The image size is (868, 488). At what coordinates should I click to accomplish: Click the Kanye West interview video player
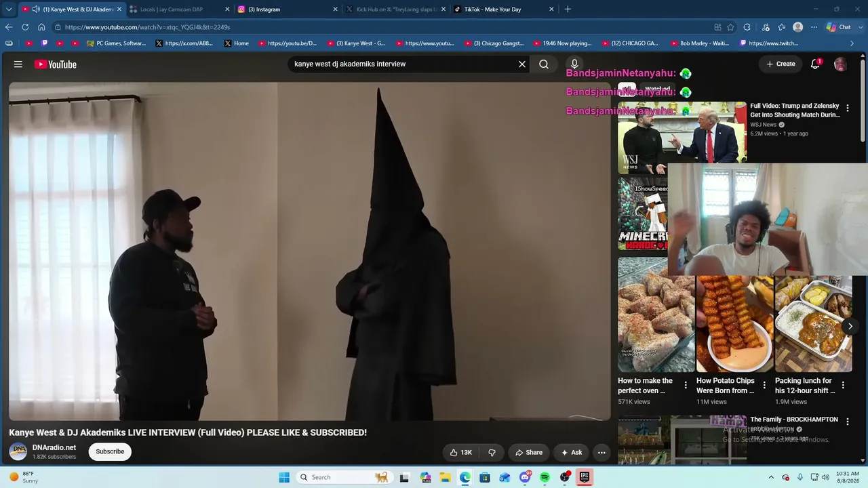(x=310, y=251)
